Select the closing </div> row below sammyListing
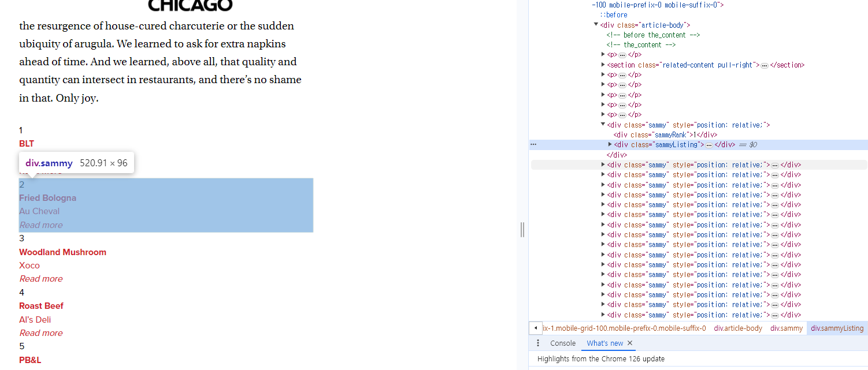 click(617, 155)
